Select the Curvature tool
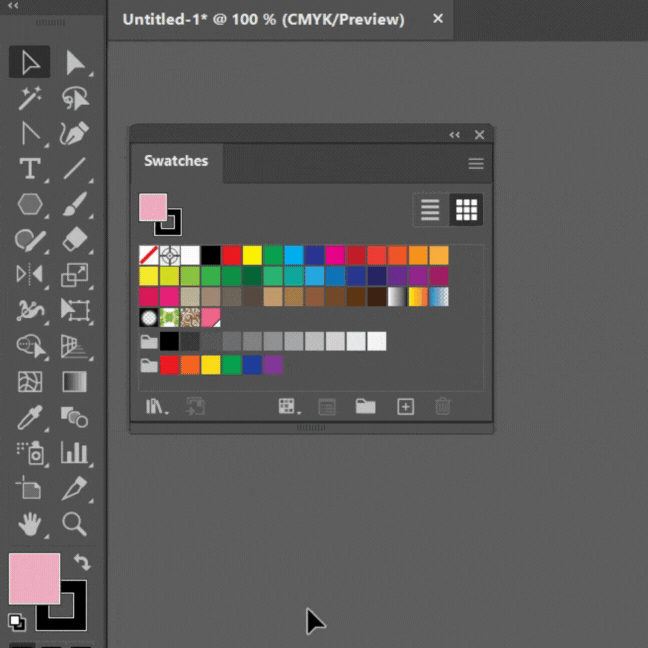Viewport: 648px width, 648px height. point(75,133)
